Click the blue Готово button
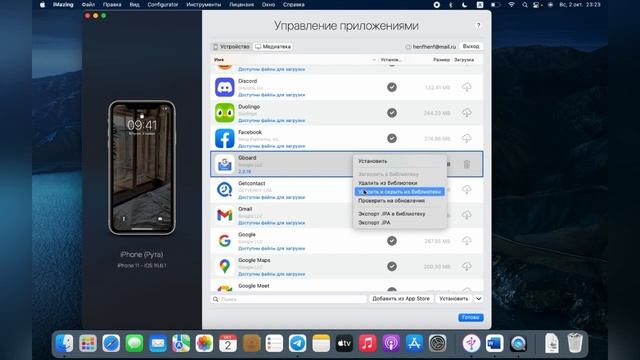The width and height of the screenshot is (640, 360). [471, 317]
